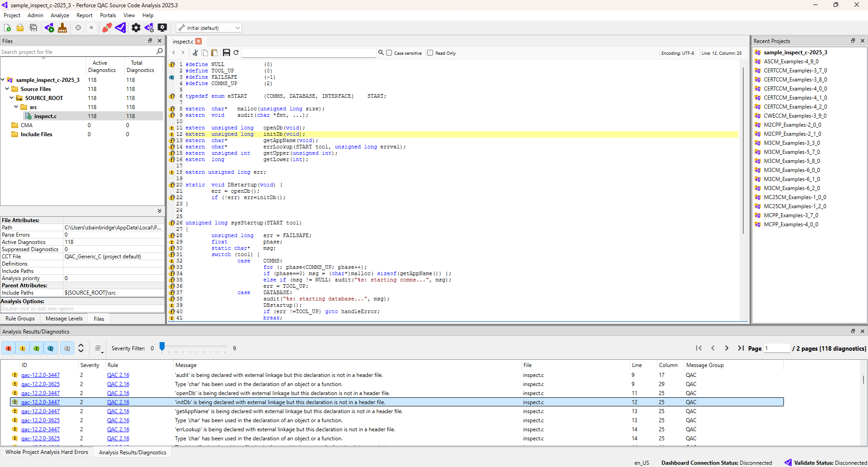This screenshot has height=467, width=868.
Task: Toggle the yellow warning diagnostics filter
Action: [22, 348]
